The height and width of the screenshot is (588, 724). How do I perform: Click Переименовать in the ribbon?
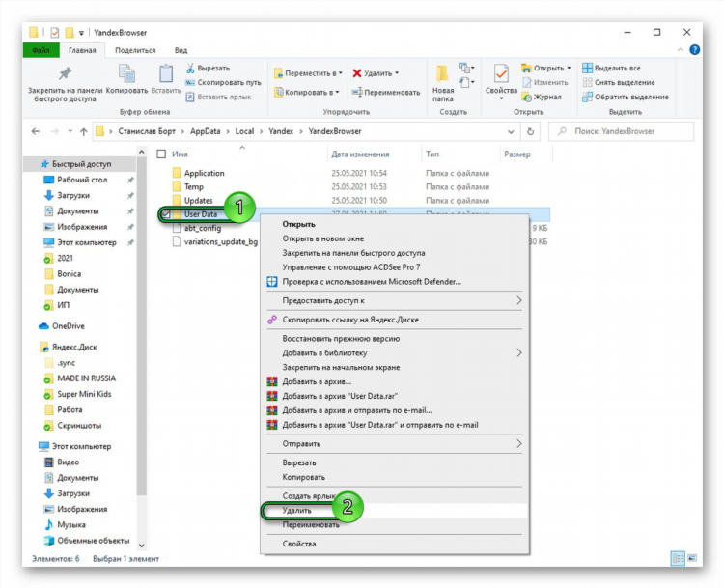click(x=386, y=92)
